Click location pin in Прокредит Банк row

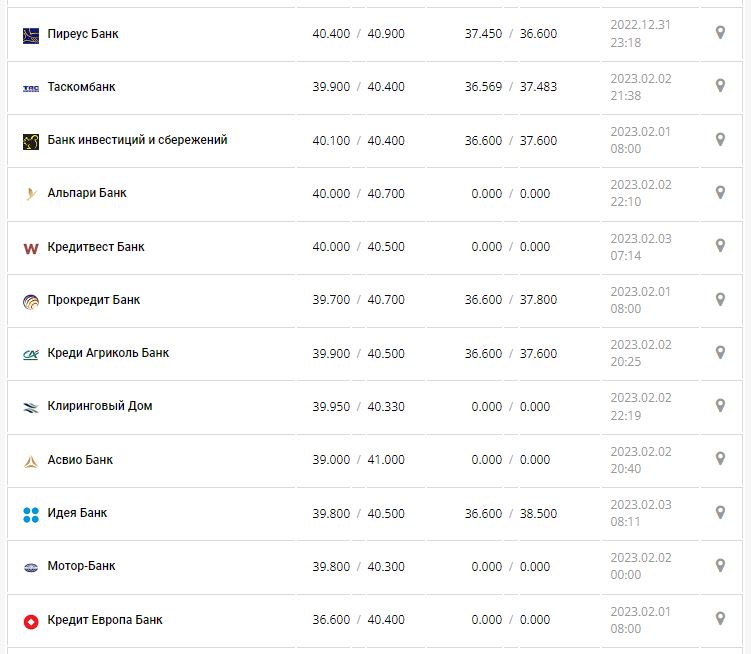[720, 299]
